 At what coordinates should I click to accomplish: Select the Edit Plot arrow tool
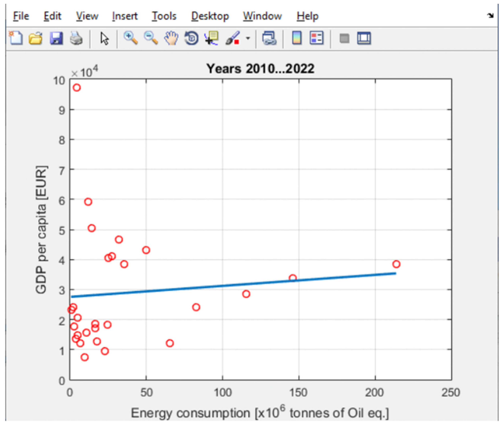[105, 38]
